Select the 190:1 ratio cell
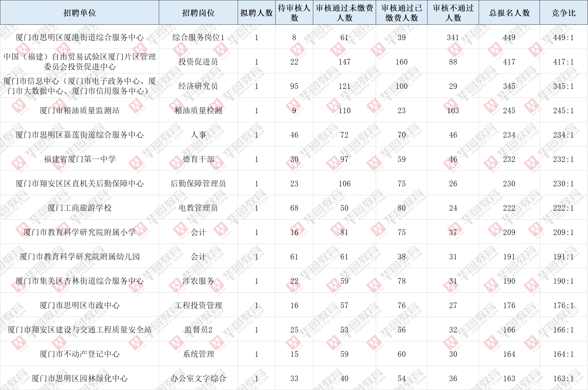 [564, 280]
